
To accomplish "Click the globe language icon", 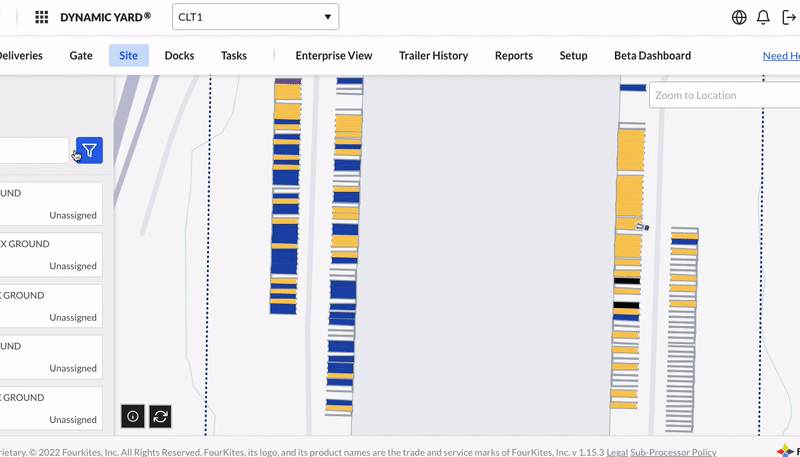I will pos(739,17).
